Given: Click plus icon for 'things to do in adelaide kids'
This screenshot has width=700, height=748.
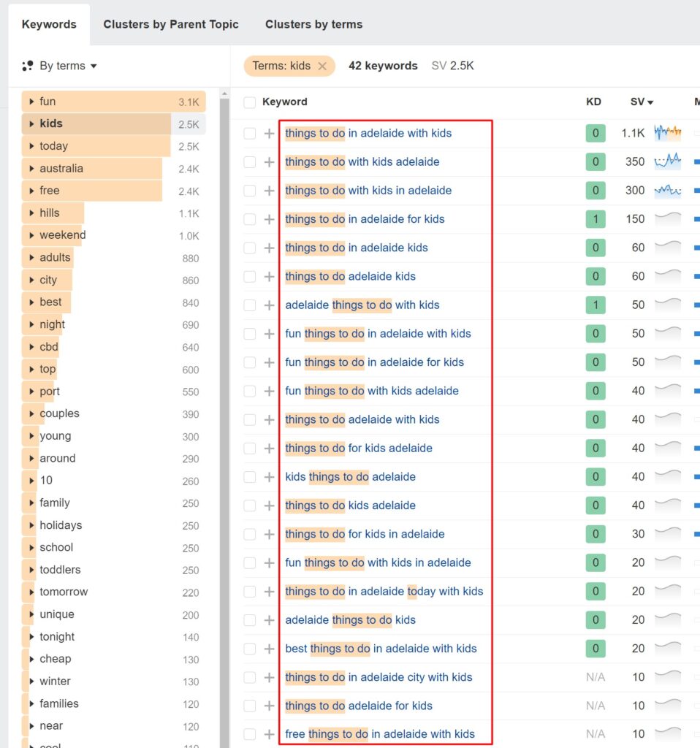Looking at the screenshot, I should tap(269, 248).
